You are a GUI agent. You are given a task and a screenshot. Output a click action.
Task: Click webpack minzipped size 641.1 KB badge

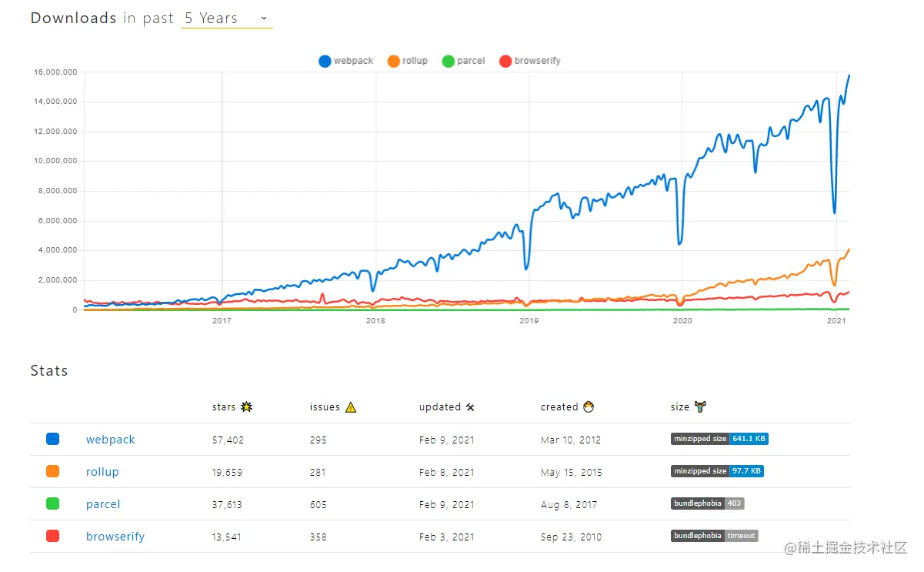click(719, 439)
